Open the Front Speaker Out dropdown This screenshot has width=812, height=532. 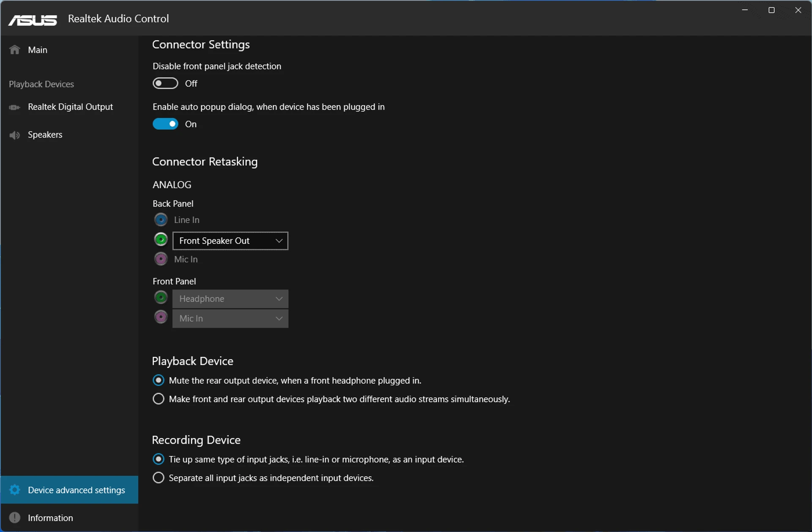tap(230, 241)
